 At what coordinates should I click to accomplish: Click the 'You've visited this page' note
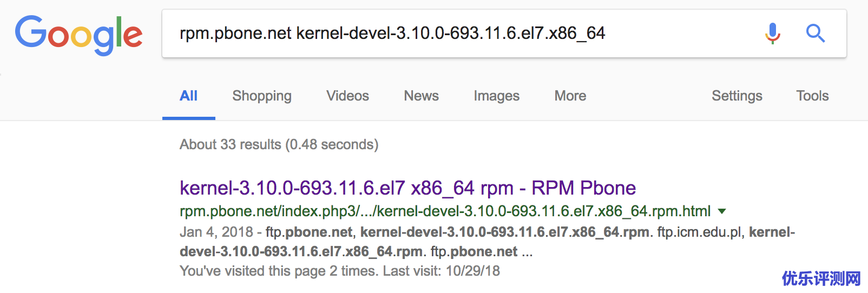(339, 271)
